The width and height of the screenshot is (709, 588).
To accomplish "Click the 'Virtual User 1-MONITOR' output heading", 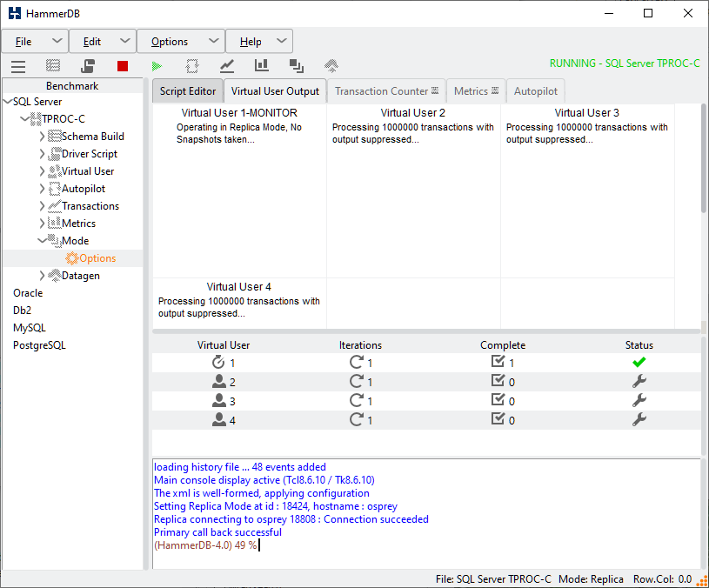I will tap(239, 112).
